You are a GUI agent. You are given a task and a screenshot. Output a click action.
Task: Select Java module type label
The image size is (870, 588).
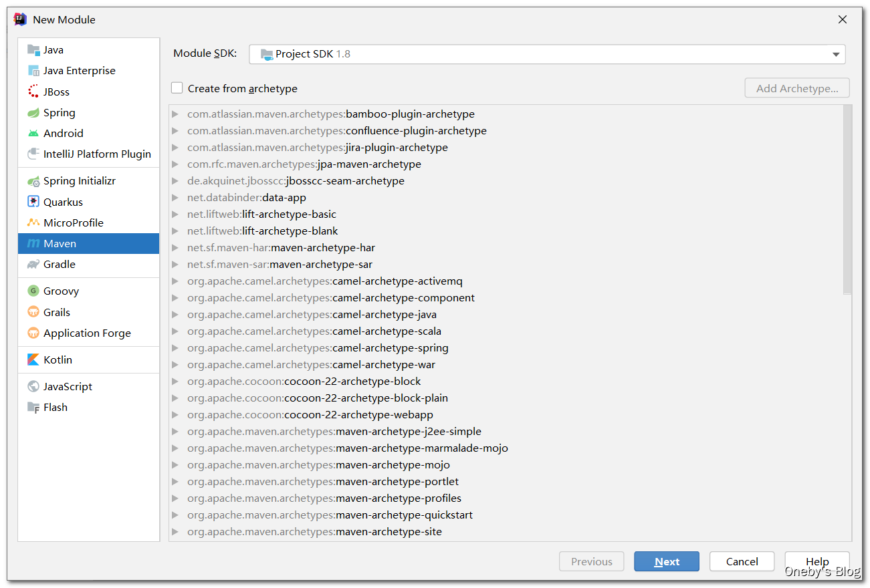pos(53,49)
